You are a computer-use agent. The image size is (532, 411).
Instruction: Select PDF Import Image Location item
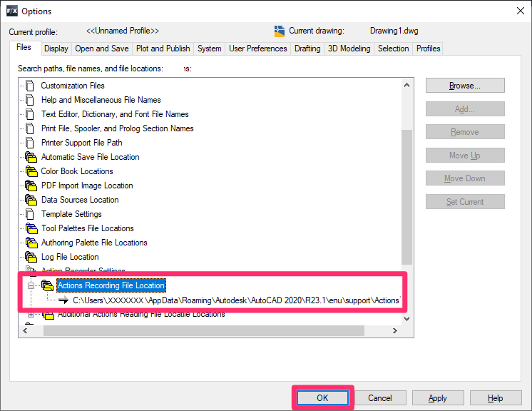click(87, 186)
